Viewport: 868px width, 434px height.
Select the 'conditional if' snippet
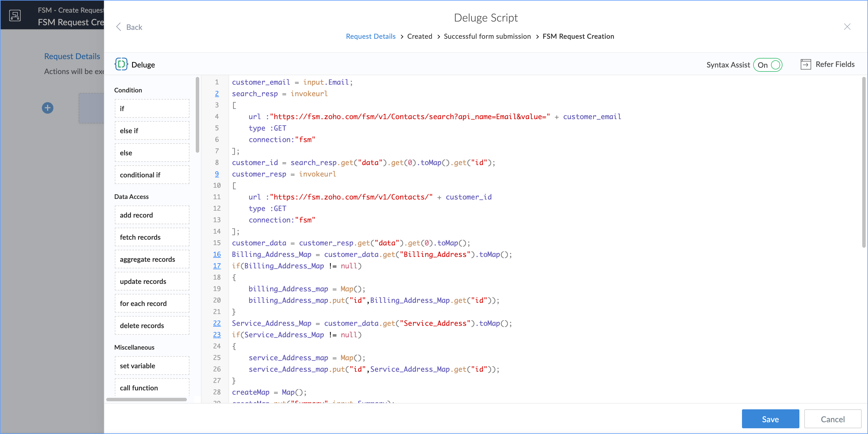coord(152,175)
